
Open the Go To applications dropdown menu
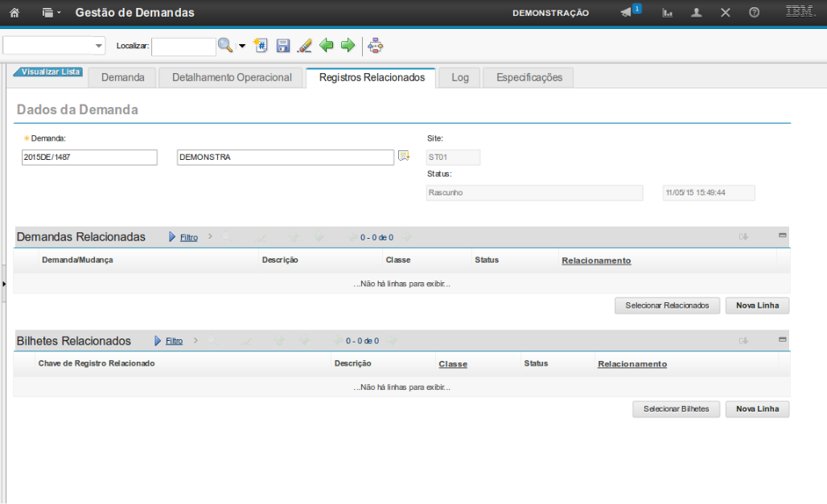[x=51, y=13]
